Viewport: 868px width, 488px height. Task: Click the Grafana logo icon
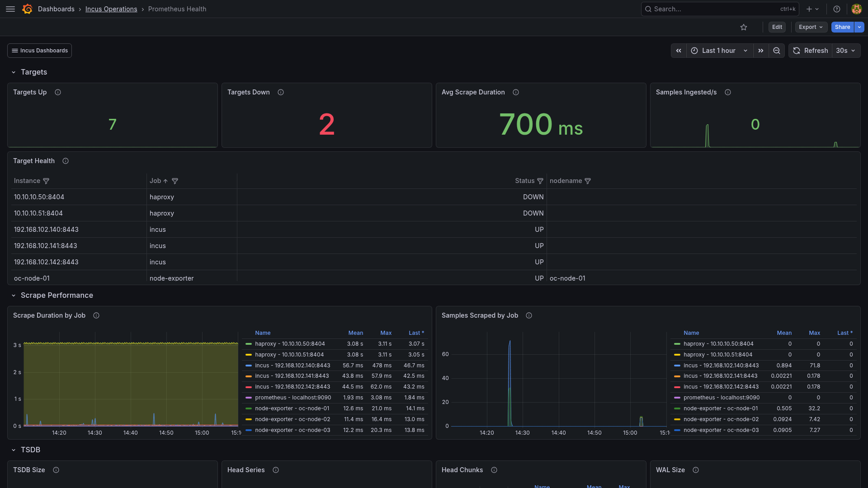coord(27,9)
